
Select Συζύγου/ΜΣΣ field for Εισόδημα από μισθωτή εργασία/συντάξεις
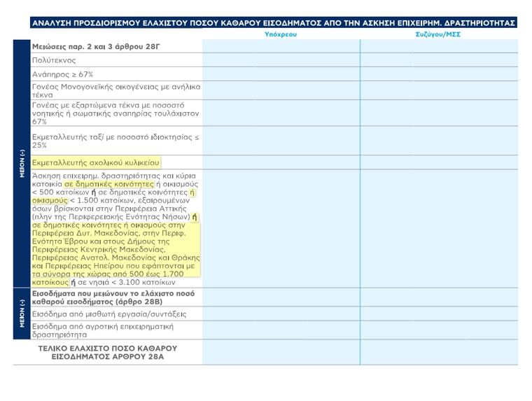tap(440, 313)
